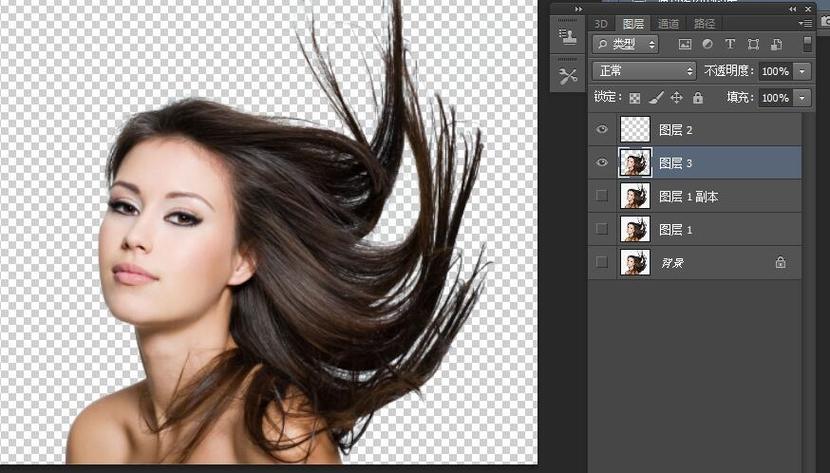The image size is (830, 473).
Task: Click the adjustment layer filter icon
Action: point(707,44)
